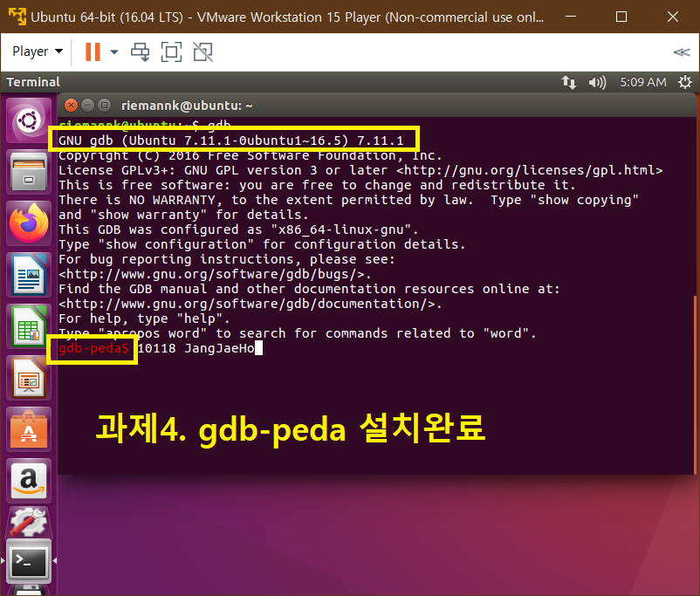Open Ubuntu Software center from the dock

coord(29,429)
